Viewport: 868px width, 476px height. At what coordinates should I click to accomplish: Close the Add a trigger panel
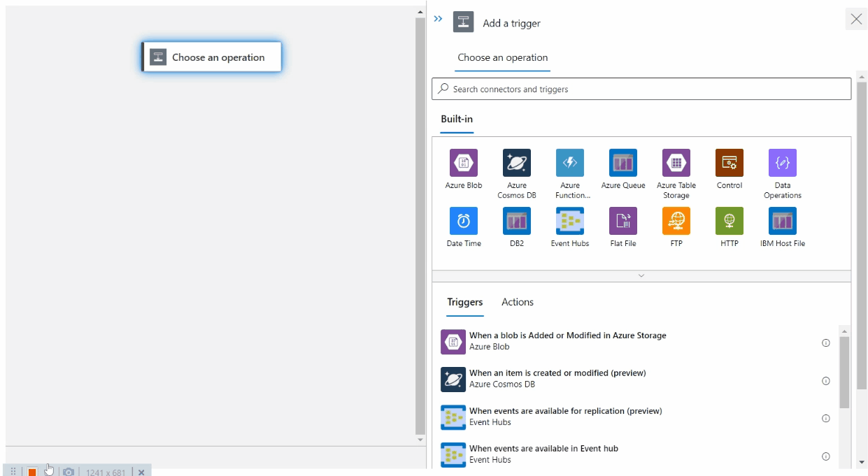tap(856, 19)
